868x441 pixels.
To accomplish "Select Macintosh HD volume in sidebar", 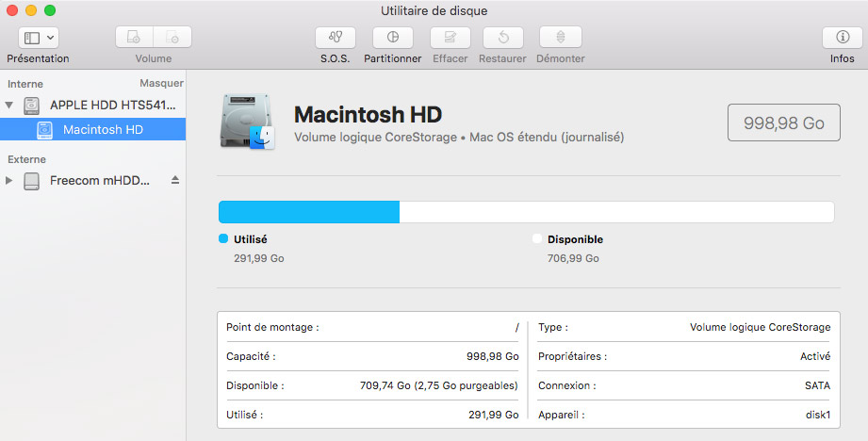I will (x=93, y=129).
